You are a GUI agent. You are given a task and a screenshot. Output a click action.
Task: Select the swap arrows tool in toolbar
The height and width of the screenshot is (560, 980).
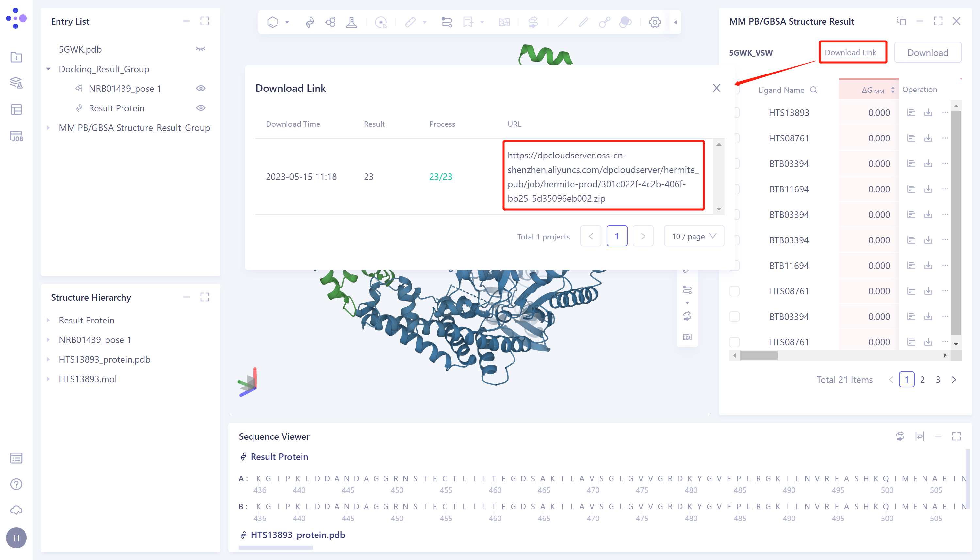click(533, 22)
